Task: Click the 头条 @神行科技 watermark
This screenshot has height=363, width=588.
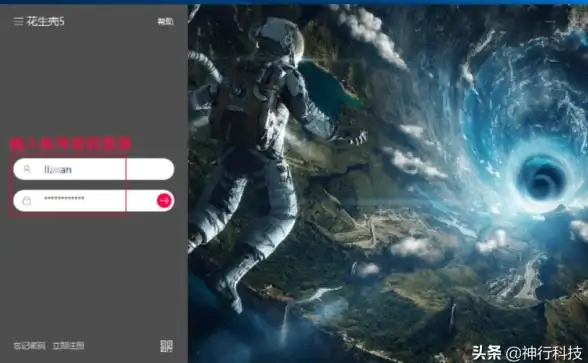Action: [527, 352]
